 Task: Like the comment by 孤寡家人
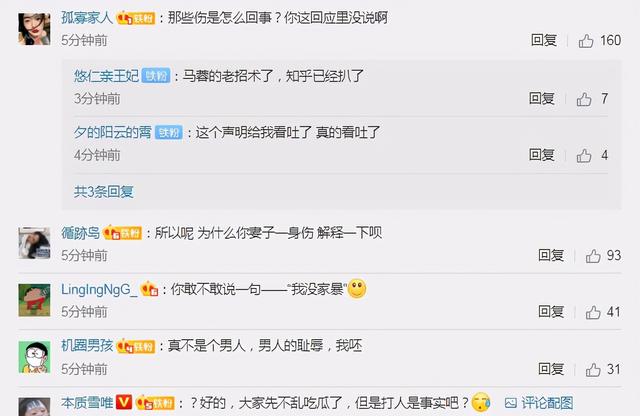586,40
